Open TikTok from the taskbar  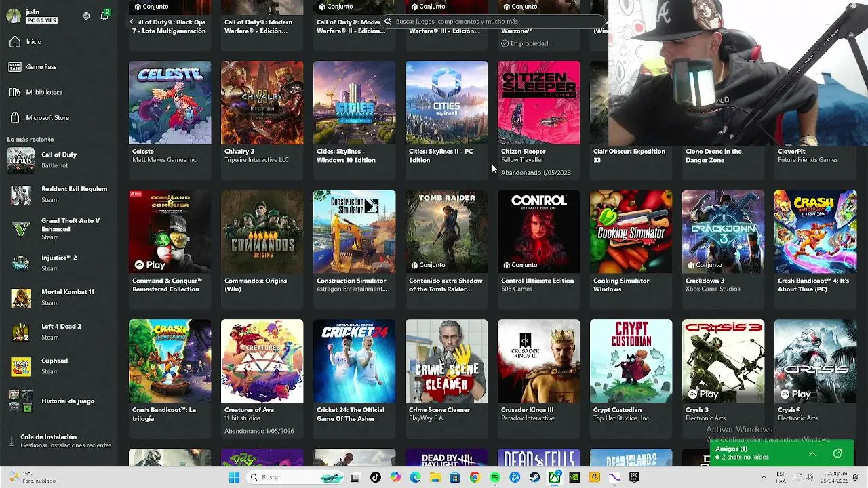click(x=376, y=477)
